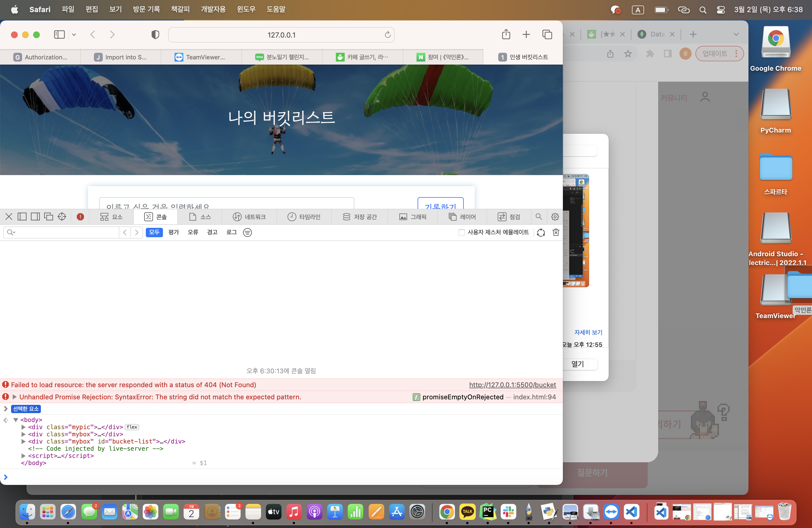
Task: Switch to 분노일기 챌린지 tab
Action: click(282, 57)
